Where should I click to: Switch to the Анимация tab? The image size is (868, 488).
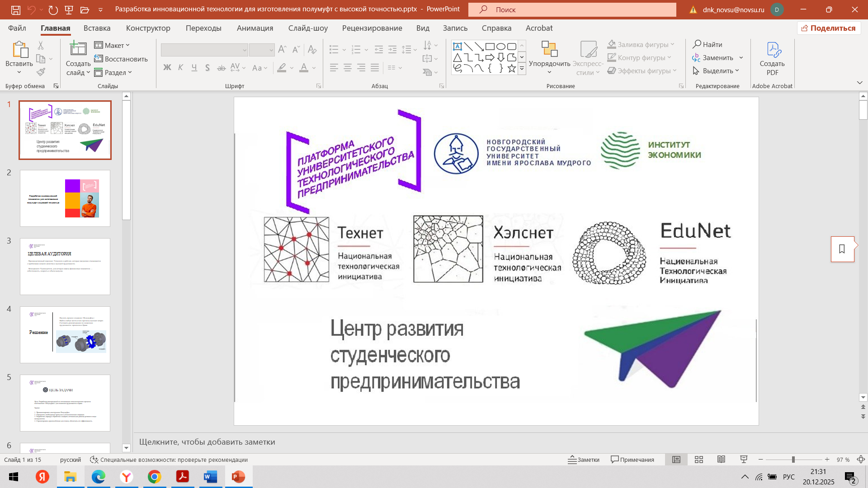(x=255, y=28)
